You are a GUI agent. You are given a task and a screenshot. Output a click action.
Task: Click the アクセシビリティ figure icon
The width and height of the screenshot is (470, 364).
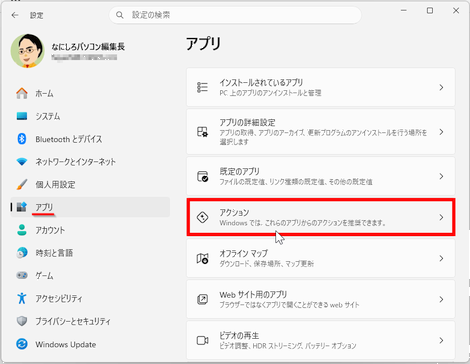pyautogui.click(x=22, y=298)
